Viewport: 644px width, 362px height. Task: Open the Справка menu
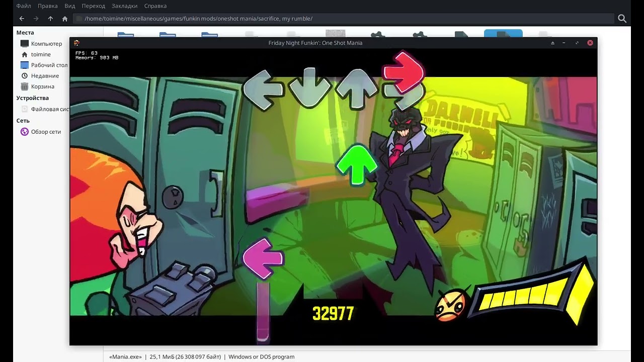click(x=155, y=6)
